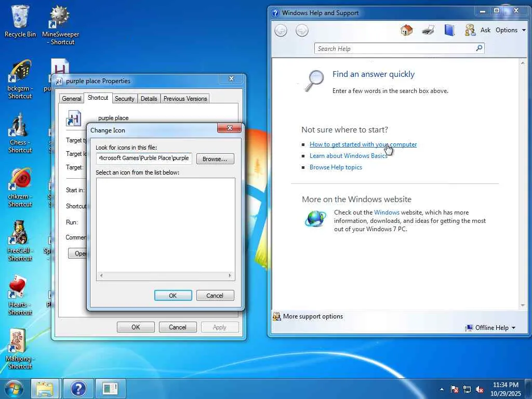This screenshot has height=399, width=532.
Task: Click the Help and Support title icon
Action: [275, 13]
